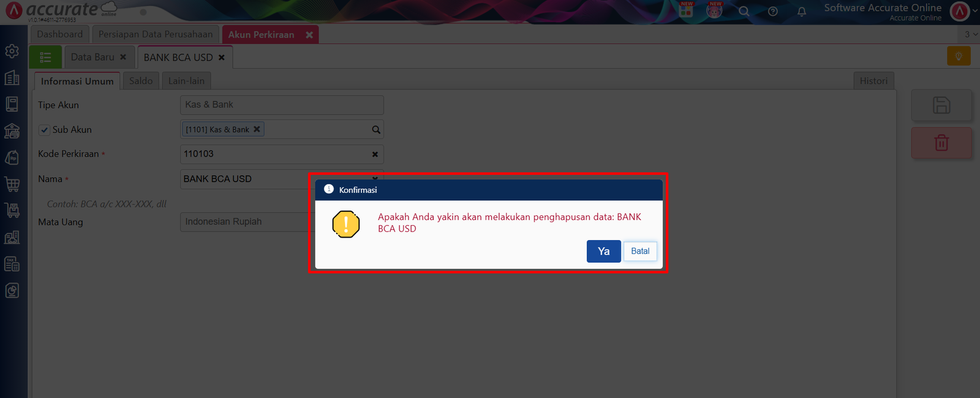Click the search icon in Sub Akun field
Screen dimensions: 980x398
coord(376,130)
